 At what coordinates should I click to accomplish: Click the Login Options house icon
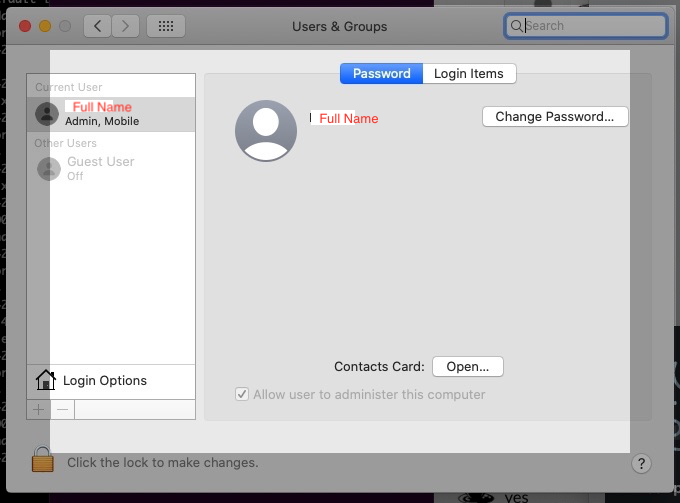point(46,380)
